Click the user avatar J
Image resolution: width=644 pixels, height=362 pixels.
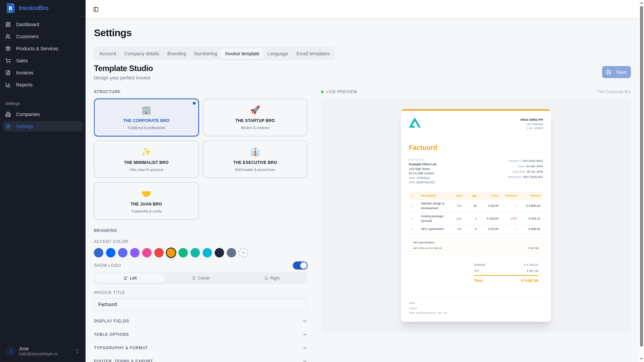coord(11,351)
